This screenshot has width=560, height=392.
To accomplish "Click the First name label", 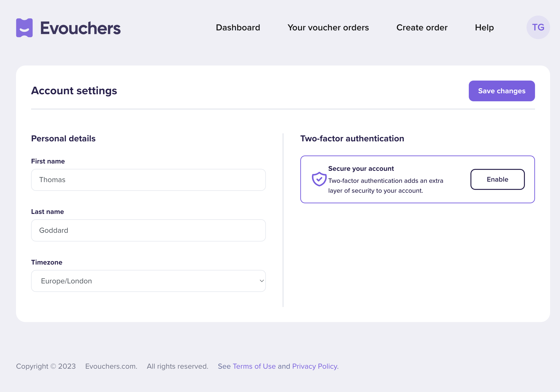I will click(x=48, y=161).
